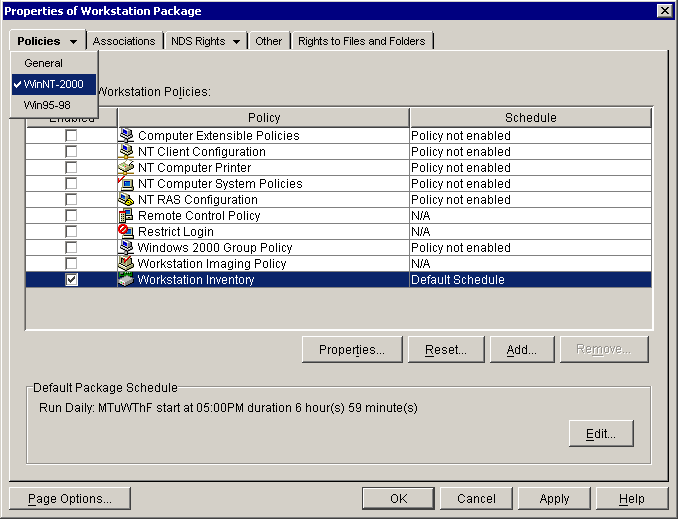Enable the NT RAS Configuration checkbox
Viewport: 678px width, 519px height.
coord(71,199)
